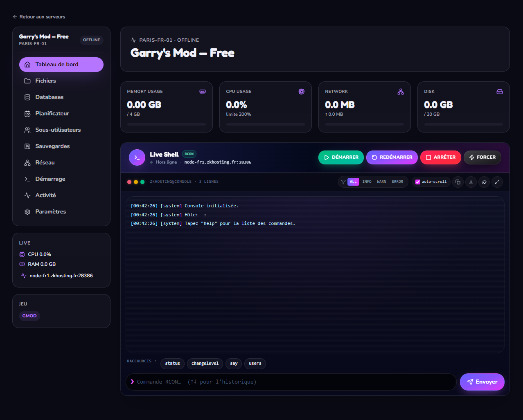This screenshot has width=523, height=420.
Task: Open the Fichiers section
Action: [x=61, y=81]
